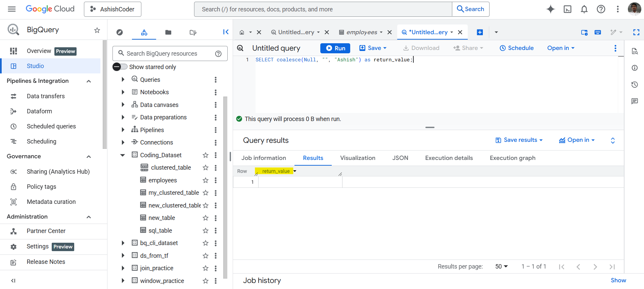
Task: Switch to Visualization tab
Action: point(358,158)
